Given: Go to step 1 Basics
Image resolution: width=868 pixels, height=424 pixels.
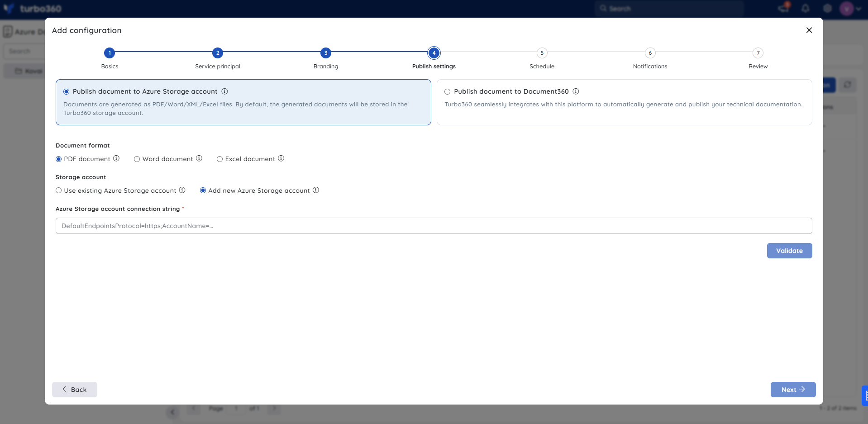Looking at the screenshot, I should [110, 53].
